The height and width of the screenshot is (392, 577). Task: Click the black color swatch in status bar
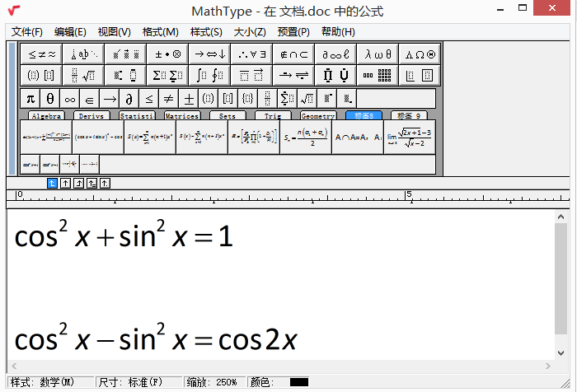298,382
